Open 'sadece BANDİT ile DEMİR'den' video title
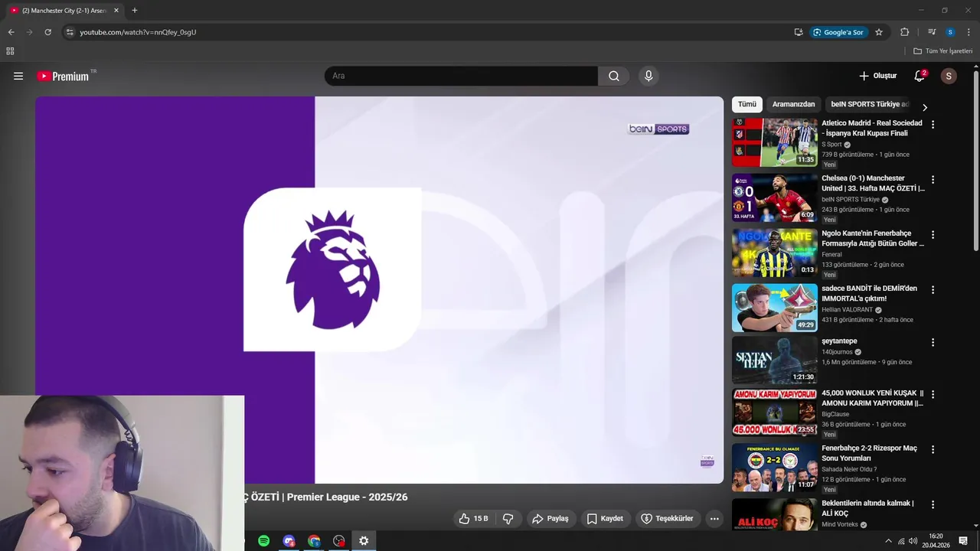The image size is (980, 551). 869,293
